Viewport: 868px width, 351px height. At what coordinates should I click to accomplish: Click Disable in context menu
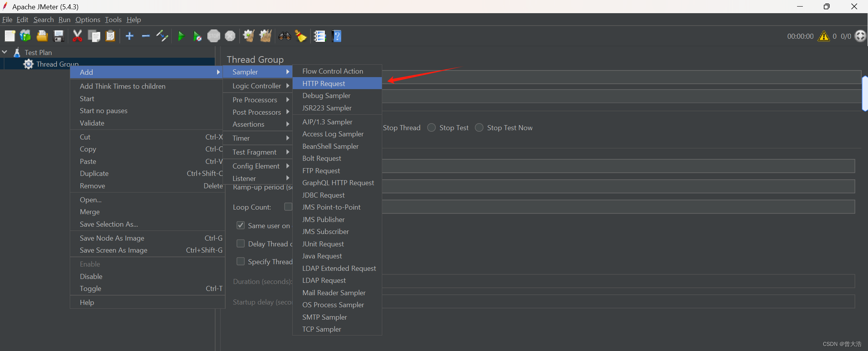[x=147, y=276]
